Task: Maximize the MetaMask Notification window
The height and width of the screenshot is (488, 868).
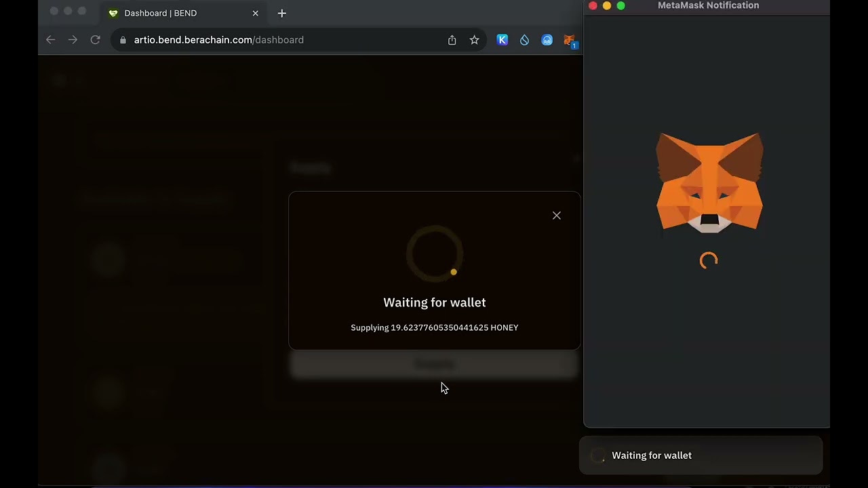Action: click(620, 5)
